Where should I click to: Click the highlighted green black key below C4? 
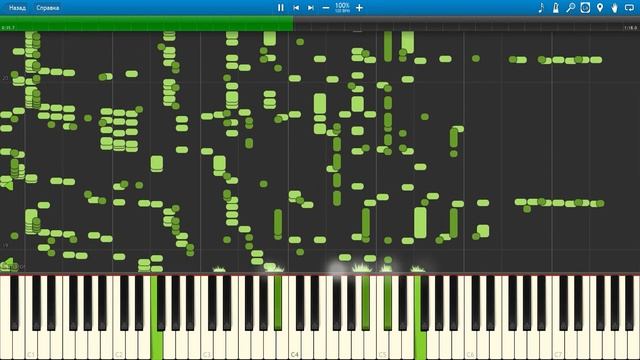(x=278, y=302)
